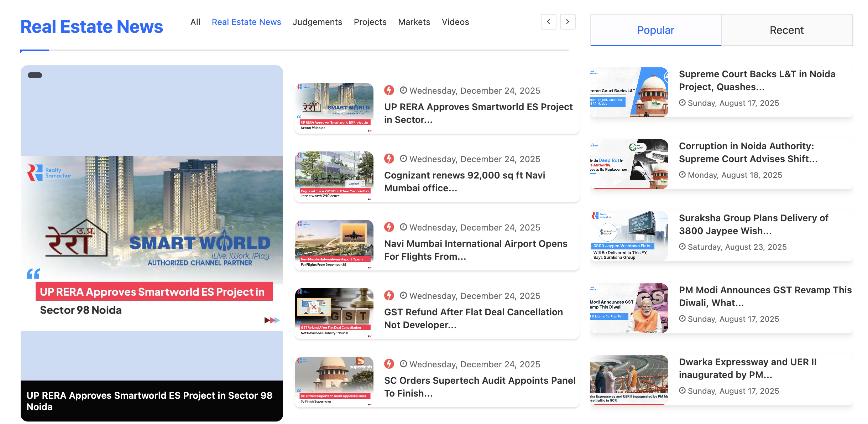Click the previous carousel arrow

click(548, 22)
